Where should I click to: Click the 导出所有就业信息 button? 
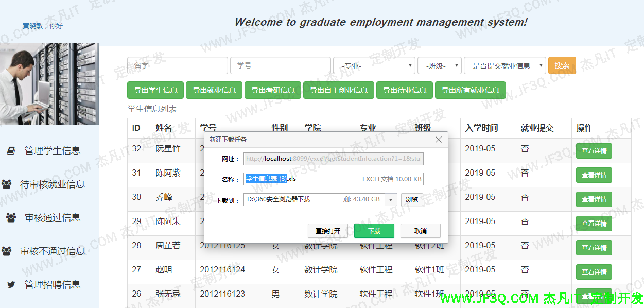click(x=471, y=90)
